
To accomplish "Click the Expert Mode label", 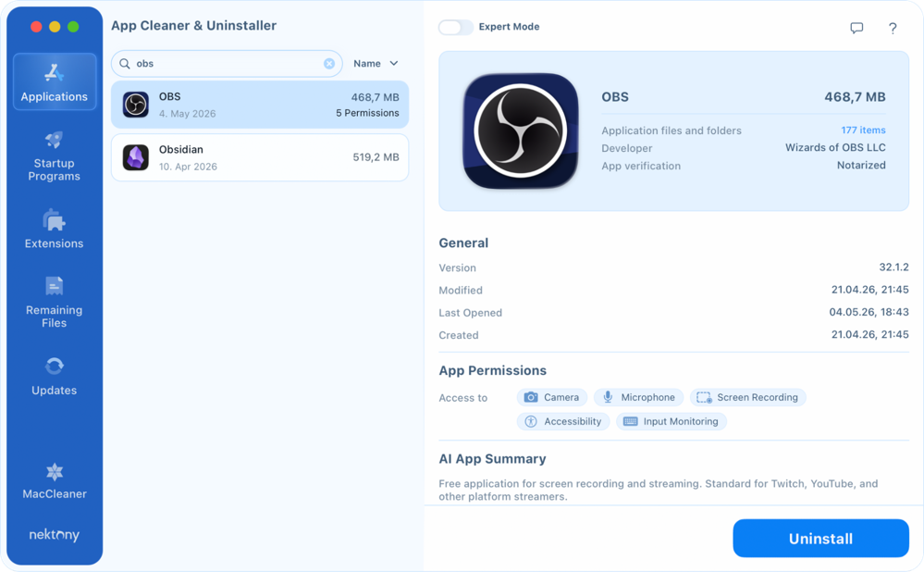I will click(509, 27).
